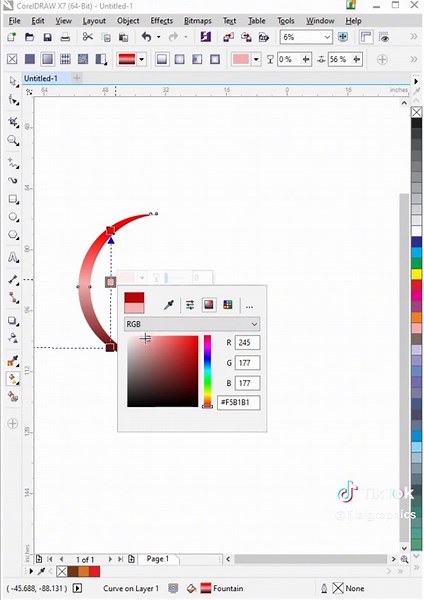Expand the standard toolbar overflow chevron

click(414, 37)
